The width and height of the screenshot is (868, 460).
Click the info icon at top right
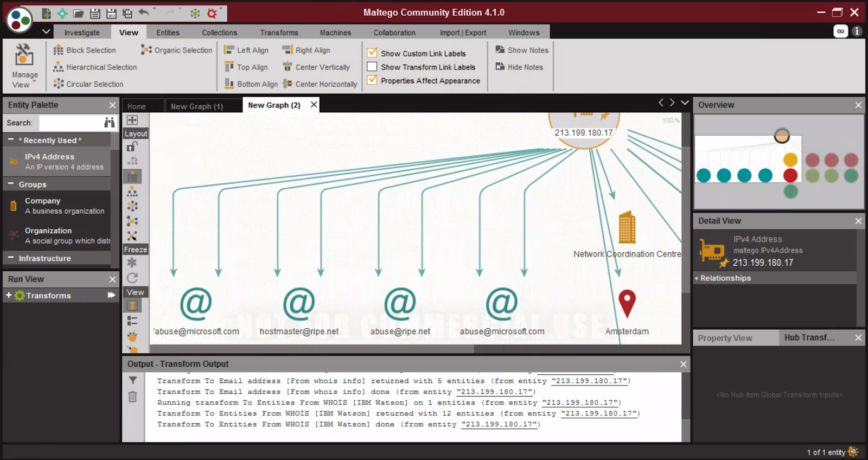[x=857, y=31]
